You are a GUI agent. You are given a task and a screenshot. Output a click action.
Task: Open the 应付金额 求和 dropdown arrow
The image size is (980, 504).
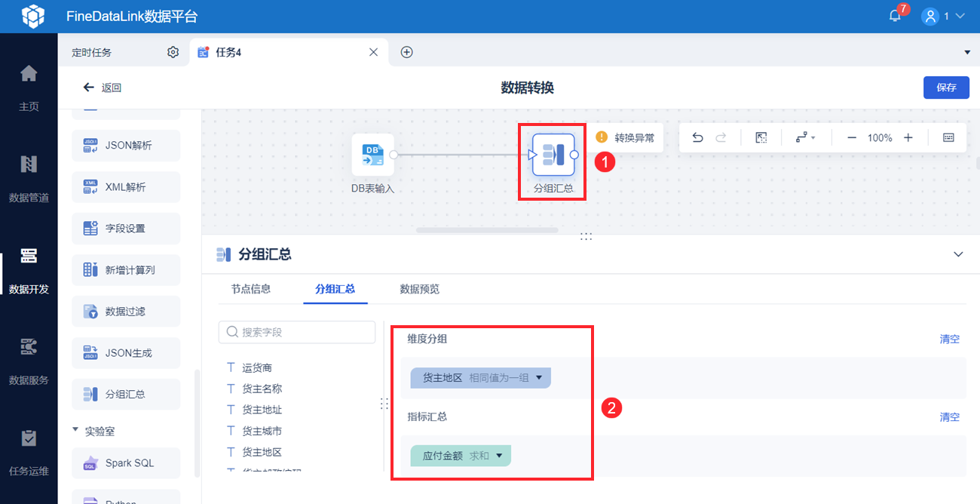tap(499, 456)
